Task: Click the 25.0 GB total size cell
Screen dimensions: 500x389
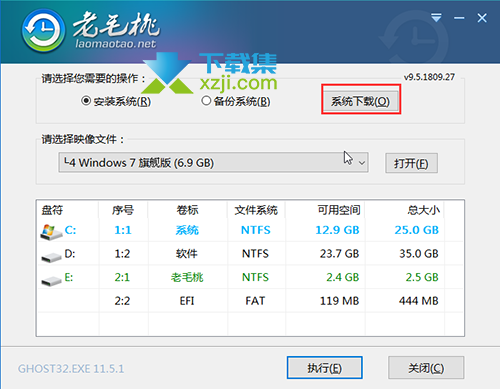Action: (x=417, y=230)
